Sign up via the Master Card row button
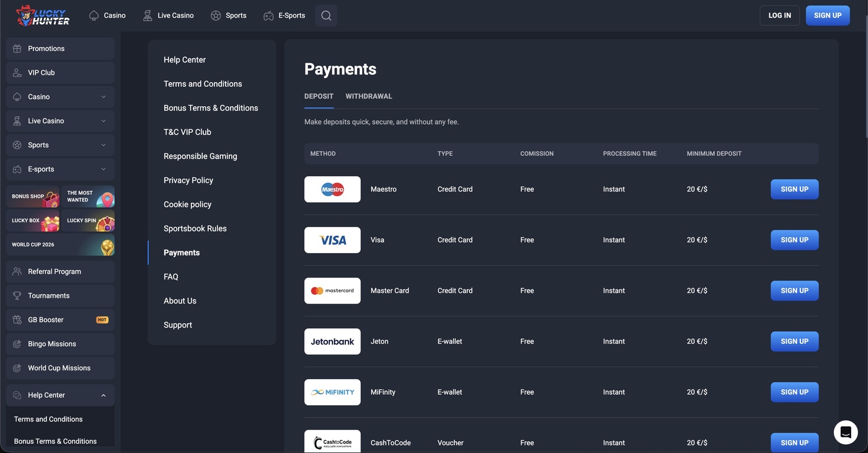 tap(794, 291)
